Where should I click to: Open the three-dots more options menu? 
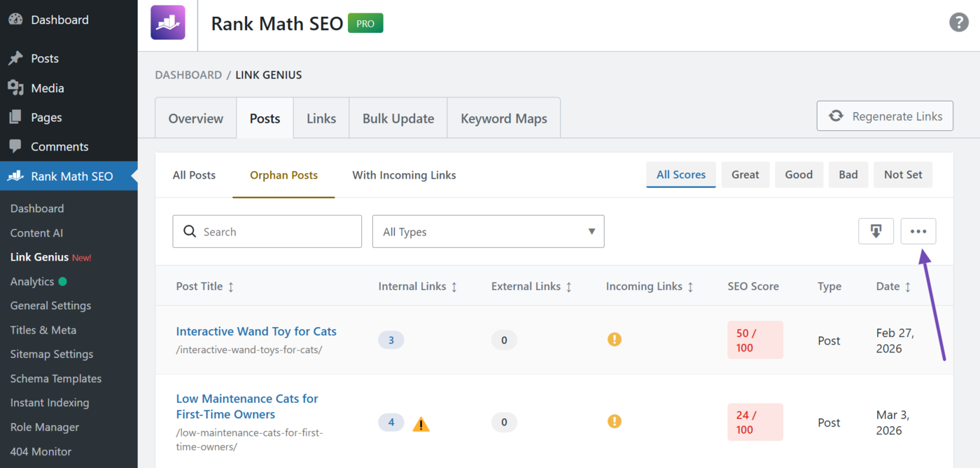(918, 231)
